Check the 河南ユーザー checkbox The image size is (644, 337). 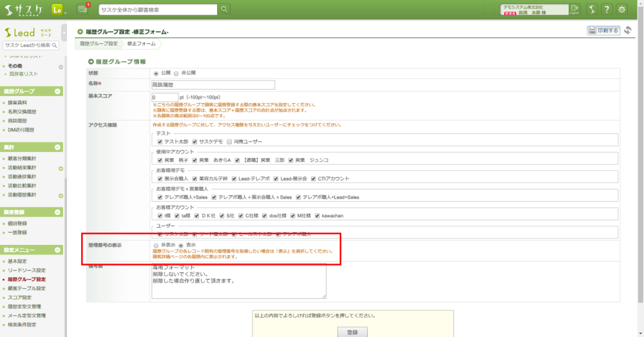(229, 141)
